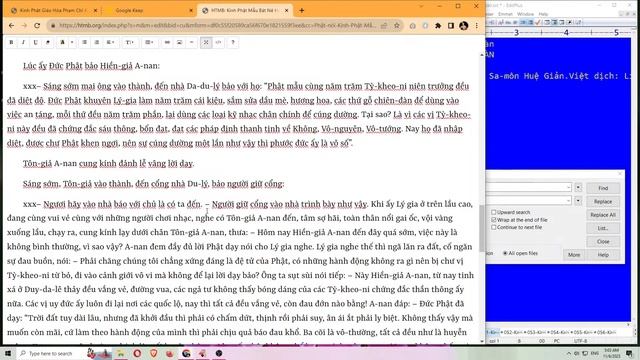Click the unordered list icon
The height and width of the screenshot is (360, 640).
tap(84, 42)
